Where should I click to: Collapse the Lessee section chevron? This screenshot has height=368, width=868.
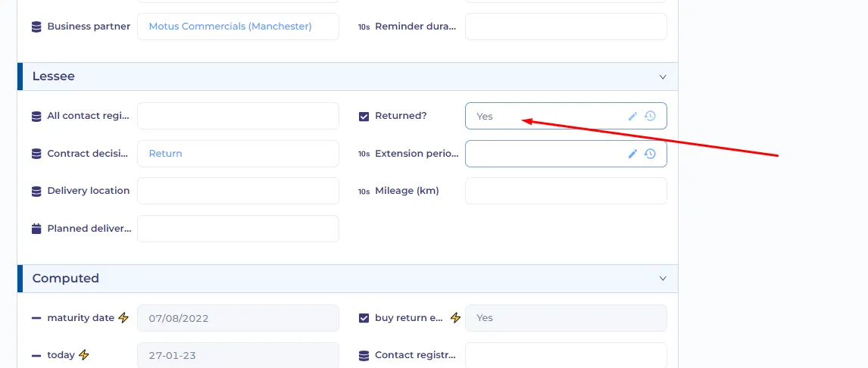click(x=663, y=77)
